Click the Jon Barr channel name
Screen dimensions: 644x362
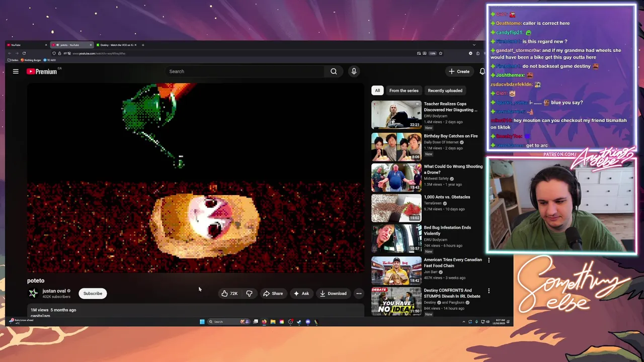pos(430,272)
